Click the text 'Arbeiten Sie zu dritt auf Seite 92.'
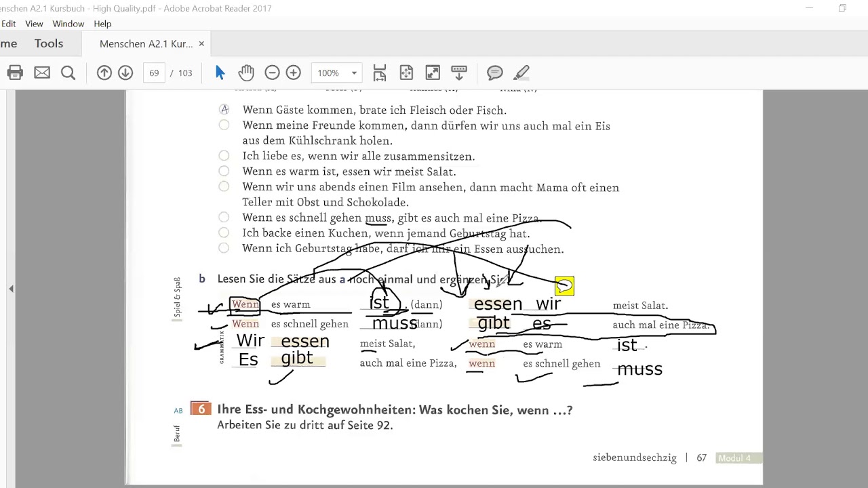 tap(305, 426)
